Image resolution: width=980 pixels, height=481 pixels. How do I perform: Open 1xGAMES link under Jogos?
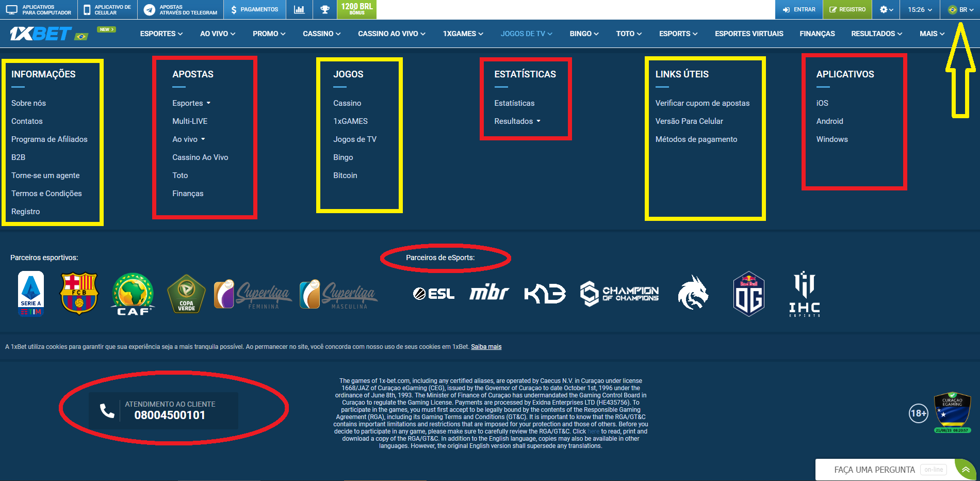pos(350,121)
